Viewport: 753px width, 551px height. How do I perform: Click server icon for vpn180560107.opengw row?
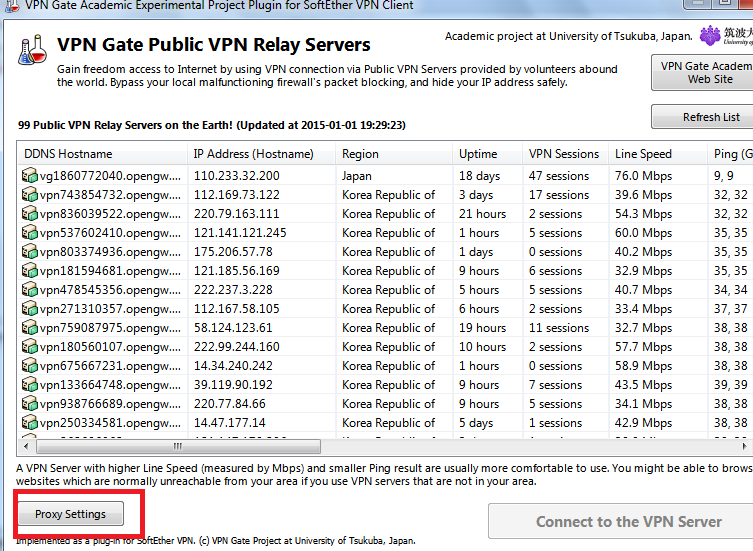(30, 346)
